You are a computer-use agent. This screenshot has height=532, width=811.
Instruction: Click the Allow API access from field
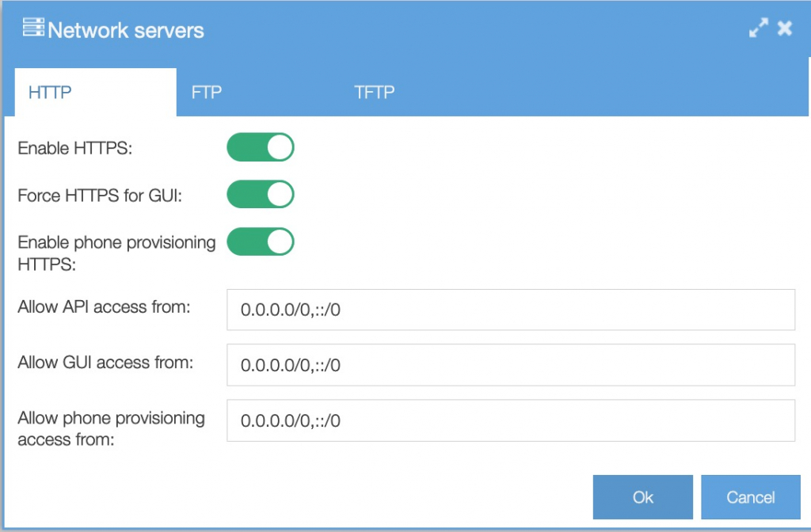510,310
